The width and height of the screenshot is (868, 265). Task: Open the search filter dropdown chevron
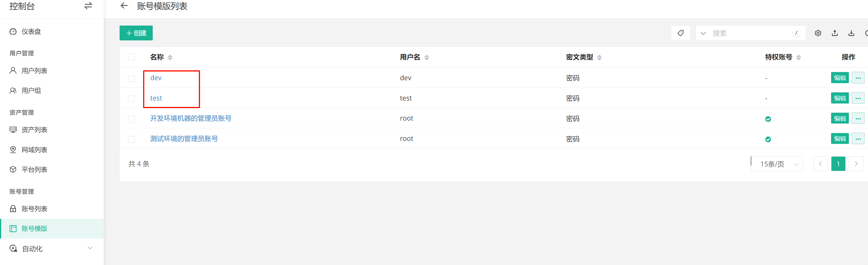pos(703,33)
